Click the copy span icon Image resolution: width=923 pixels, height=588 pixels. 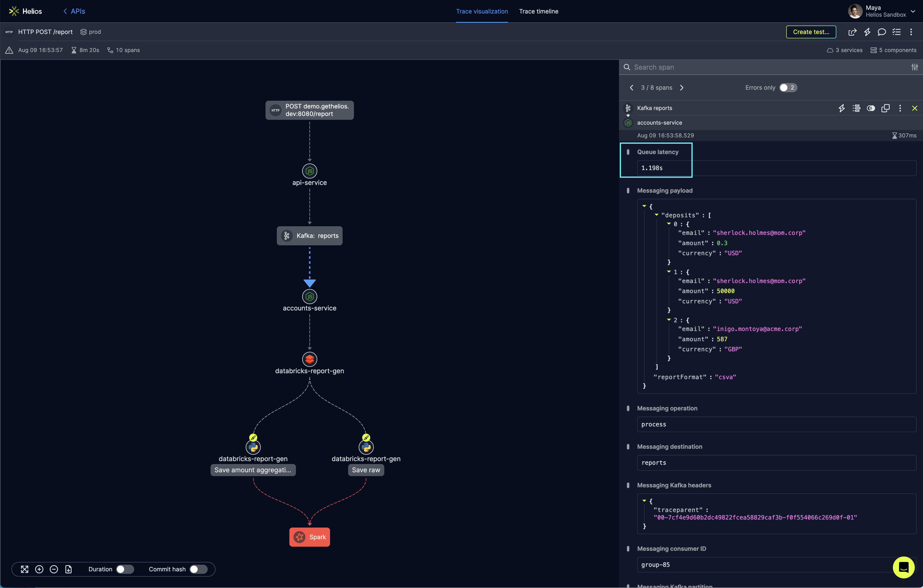(x=885, y=108)
